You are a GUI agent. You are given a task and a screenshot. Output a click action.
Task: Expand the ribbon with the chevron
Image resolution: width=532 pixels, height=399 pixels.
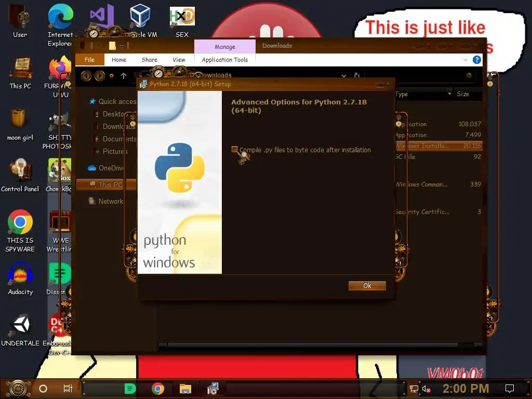465,60
